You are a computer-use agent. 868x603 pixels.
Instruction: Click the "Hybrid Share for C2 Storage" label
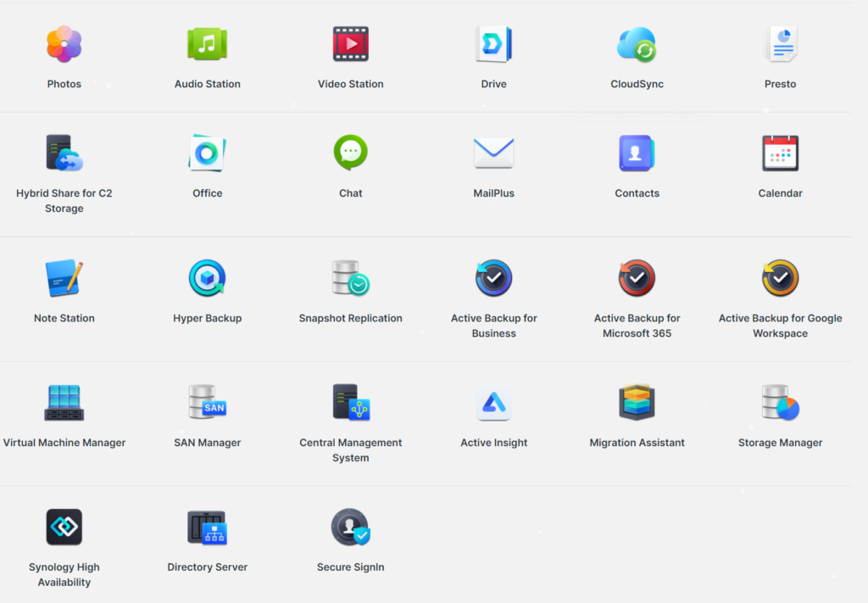pos(64,200)
